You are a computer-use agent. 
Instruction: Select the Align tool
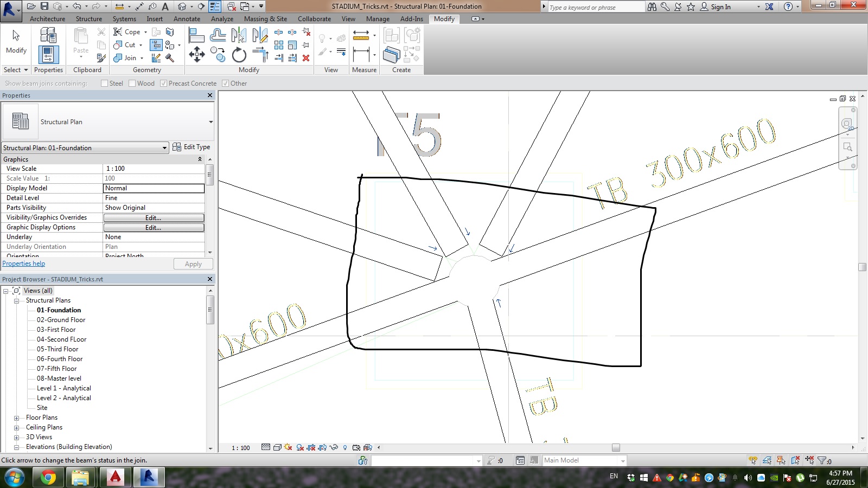[x=197, y=36]
